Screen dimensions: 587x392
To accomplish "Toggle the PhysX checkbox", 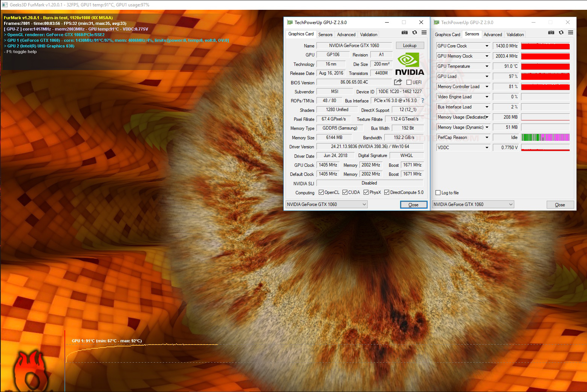I will click(366, 192).
